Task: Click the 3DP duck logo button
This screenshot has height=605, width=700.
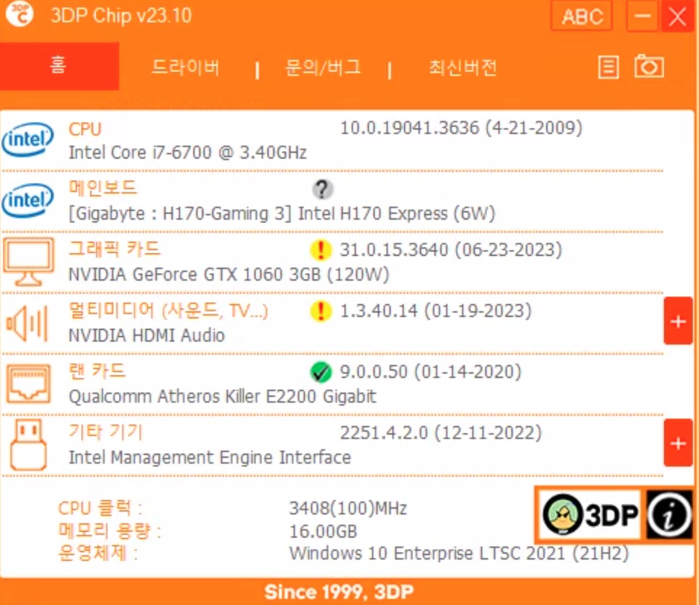Action: tap(589, 515)
